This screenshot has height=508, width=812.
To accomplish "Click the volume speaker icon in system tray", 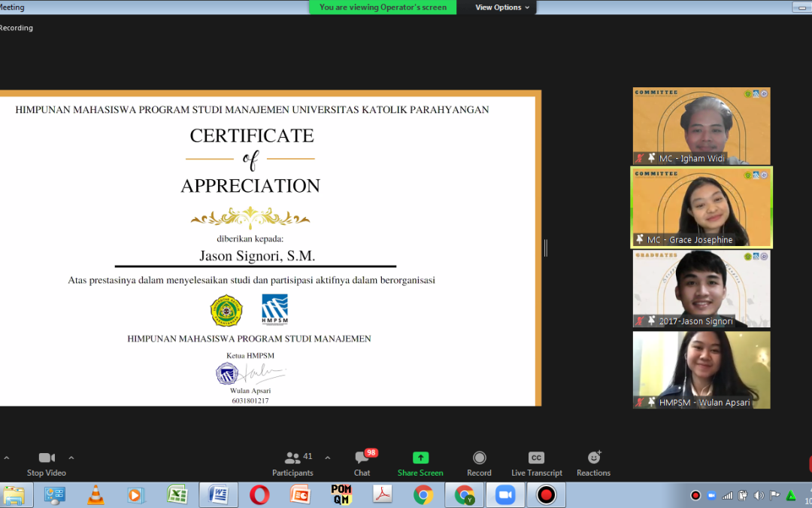I will pos(759,495).
